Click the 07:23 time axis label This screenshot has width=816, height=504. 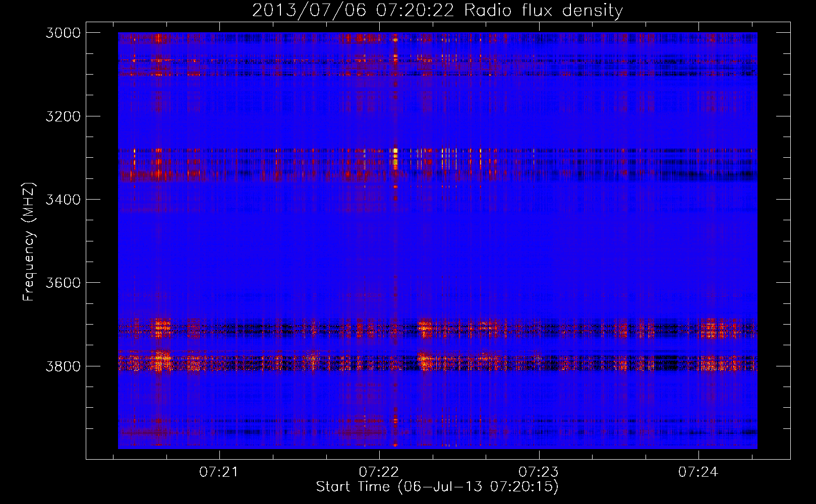tap(539, 472)
